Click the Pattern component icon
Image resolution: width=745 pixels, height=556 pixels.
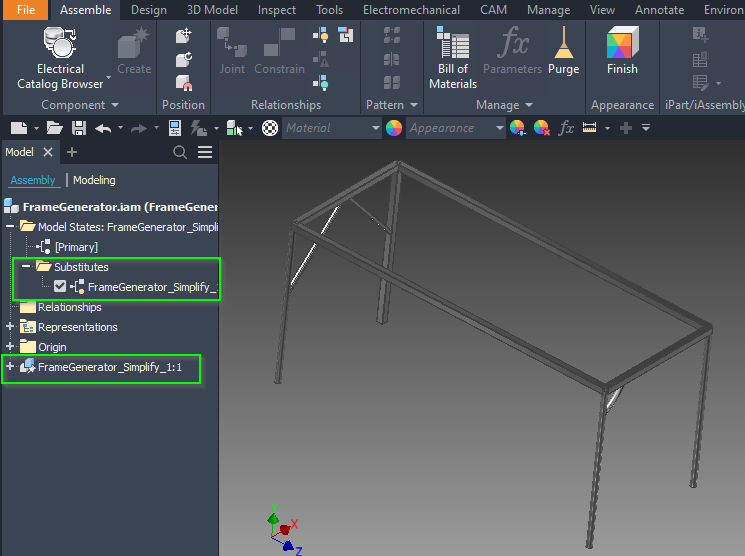(x=392, y=36)
